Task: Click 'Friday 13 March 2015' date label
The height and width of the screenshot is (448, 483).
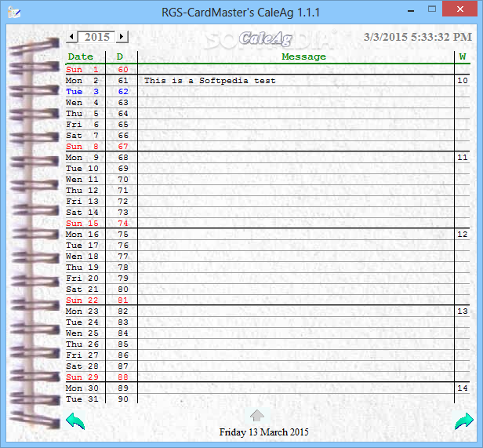Action: pyautogui.click(x=263, y=432)
